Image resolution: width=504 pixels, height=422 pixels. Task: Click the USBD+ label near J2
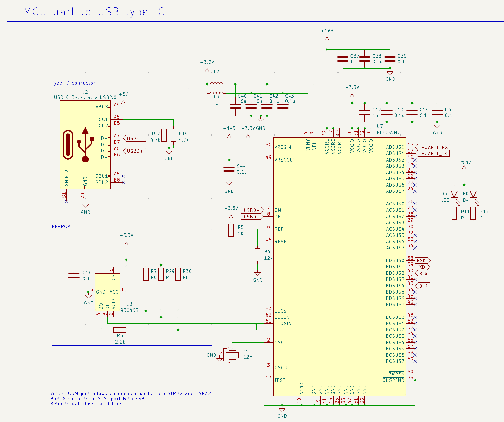pyautogui.click(x=134, y=151)
